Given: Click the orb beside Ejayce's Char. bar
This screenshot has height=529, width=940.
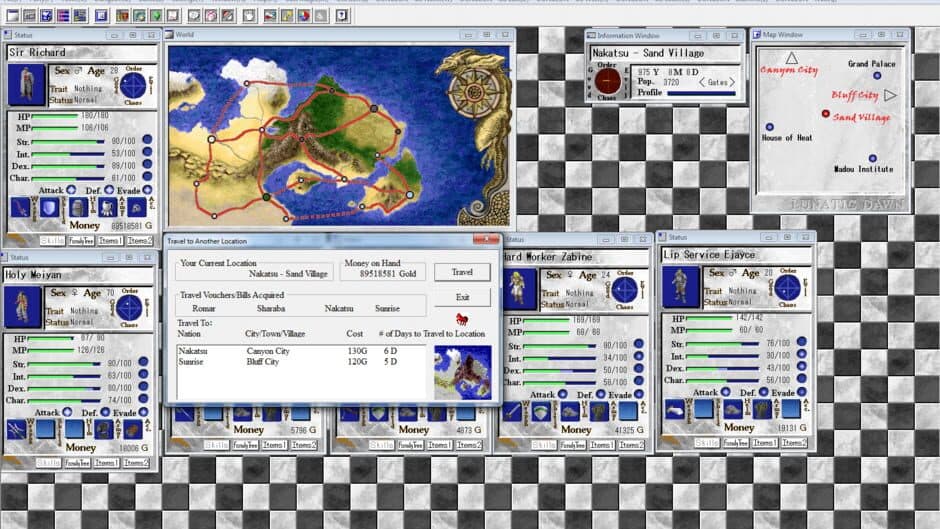Looking at the screenshot, I should (802, 378).
